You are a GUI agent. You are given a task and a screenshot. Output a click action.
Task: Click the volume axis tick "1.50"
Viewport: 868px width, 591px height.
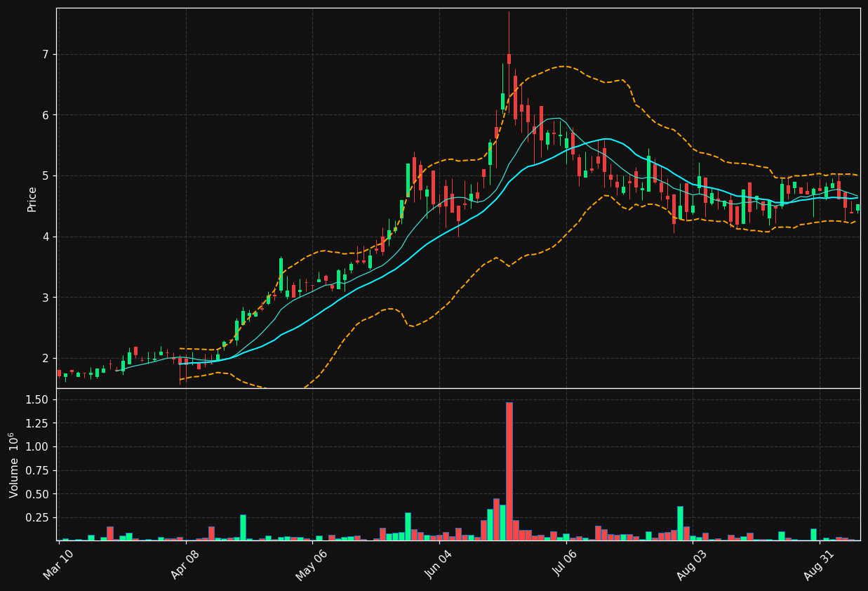point(37,399)
